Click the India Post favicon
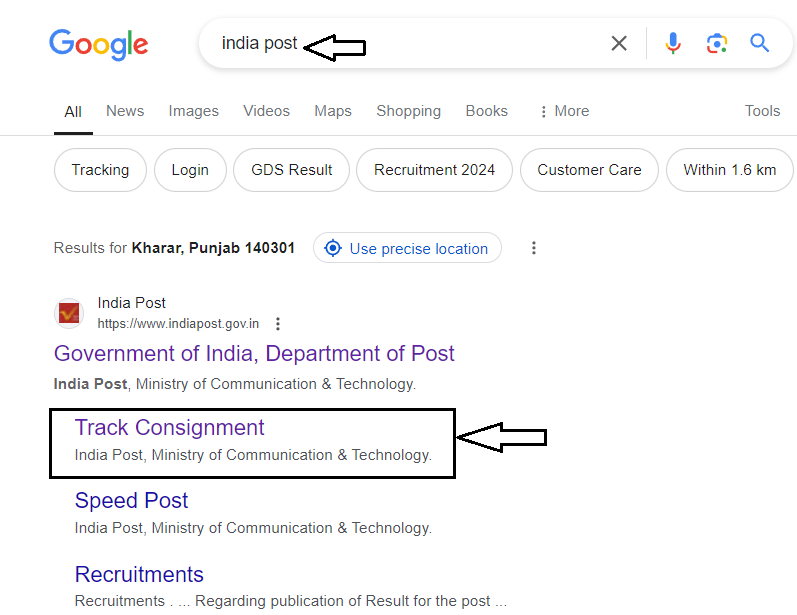The width and height of the screenshot is (797, 615). [69, 313]
